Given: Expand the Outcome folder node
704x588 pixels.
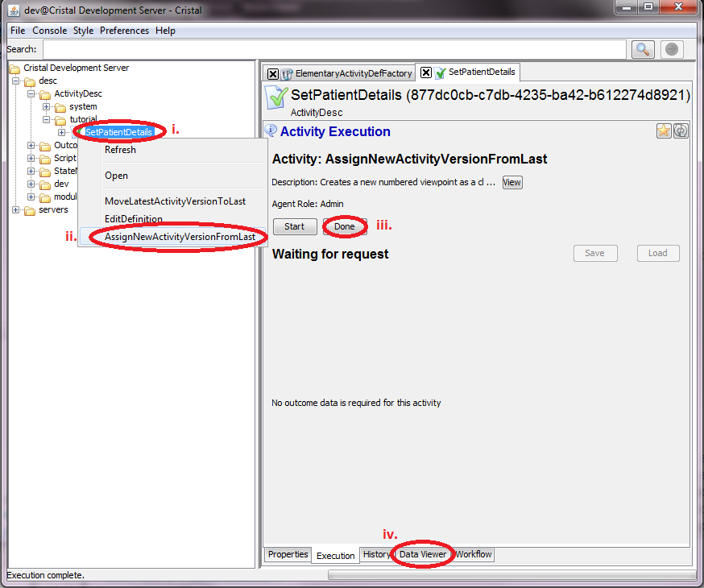Looking at the screenshot, I should pos(31,146).
